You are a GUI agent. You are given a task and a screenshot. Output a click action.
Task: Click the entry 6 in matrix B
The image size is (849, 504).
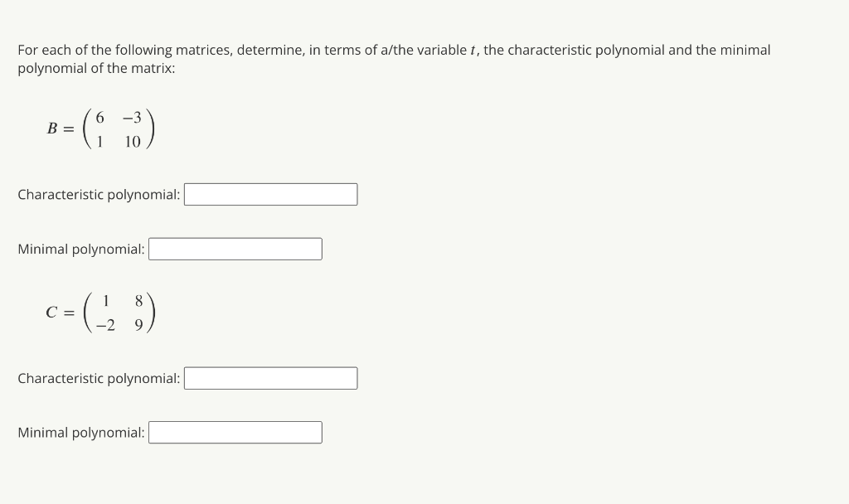100,119
